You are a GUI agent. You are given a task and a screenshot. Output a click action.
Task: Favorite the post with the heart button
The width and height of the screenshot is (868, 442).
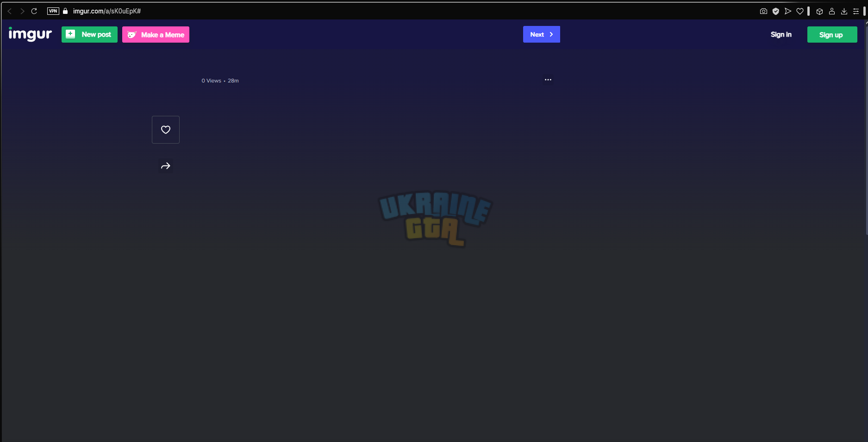pyautogui.click(x=166, y=130)
